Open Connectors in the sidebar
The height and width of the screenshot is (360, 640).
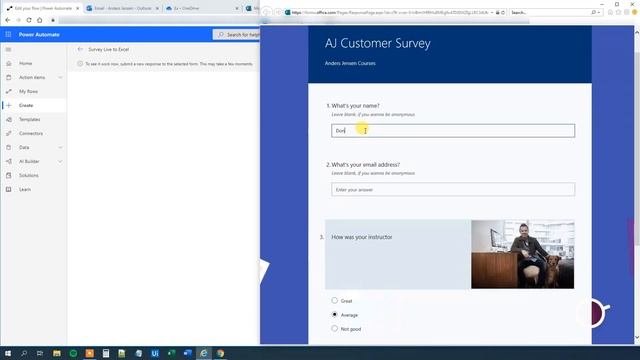[31, 133]
